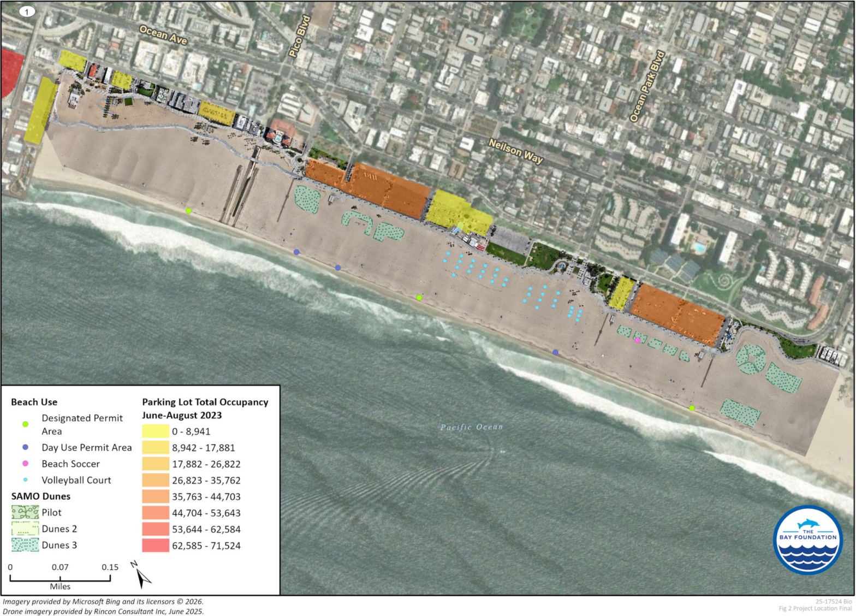Click the 26,823 - 35,762 orange swatch
The width and height of the screenshot is (856, 616).
(x=156, y=481)
